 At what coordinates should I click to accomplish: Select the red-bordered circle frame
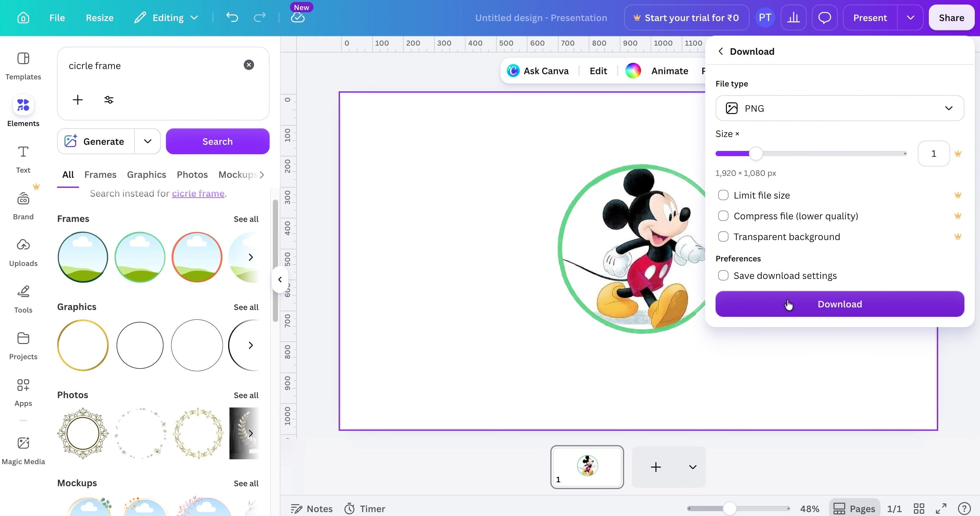click(197, 257)
